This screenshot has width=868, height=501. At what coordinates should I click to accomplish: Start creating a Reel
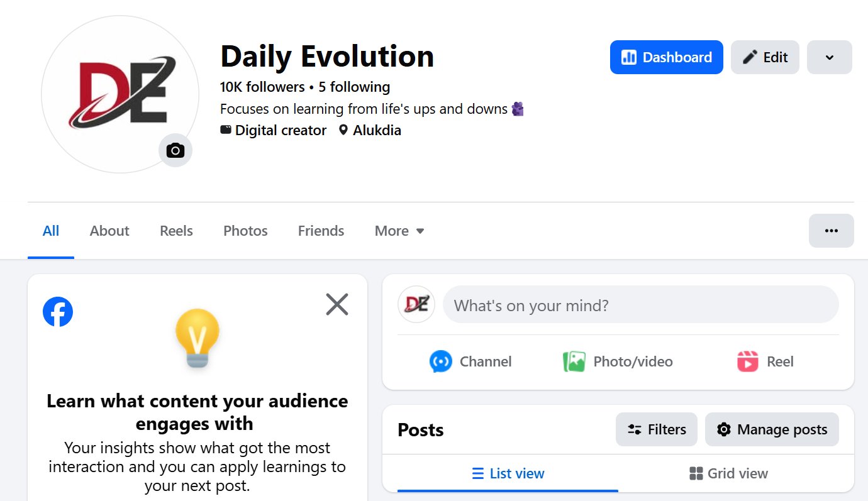point(765,361)
